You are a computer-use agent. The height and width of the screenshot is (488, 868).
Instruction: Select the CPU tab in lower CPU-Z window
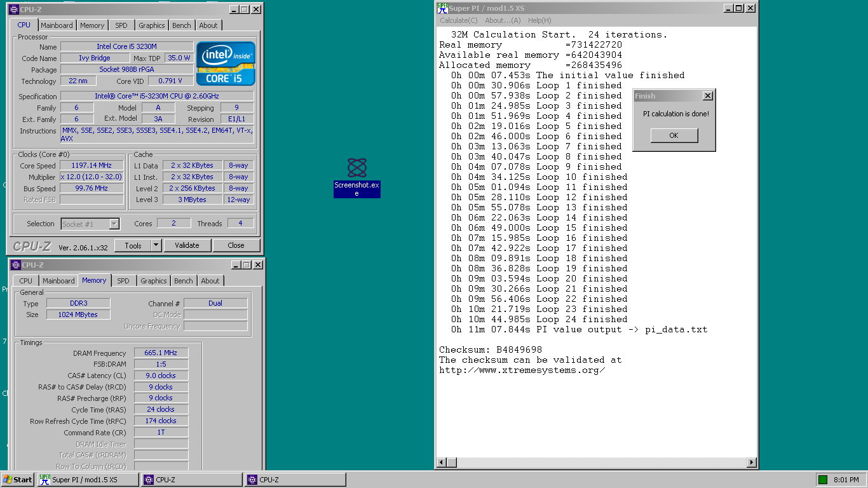click(x=26, y=281)
